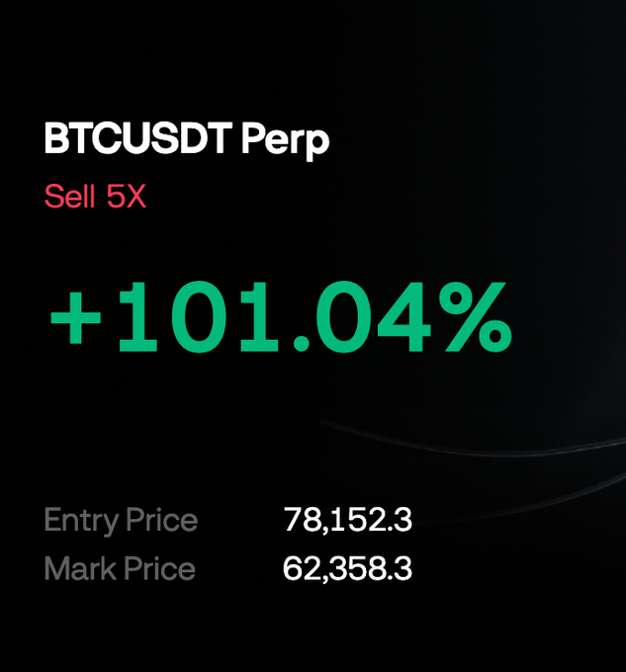Select the word Perp in title

click(285, 141)
